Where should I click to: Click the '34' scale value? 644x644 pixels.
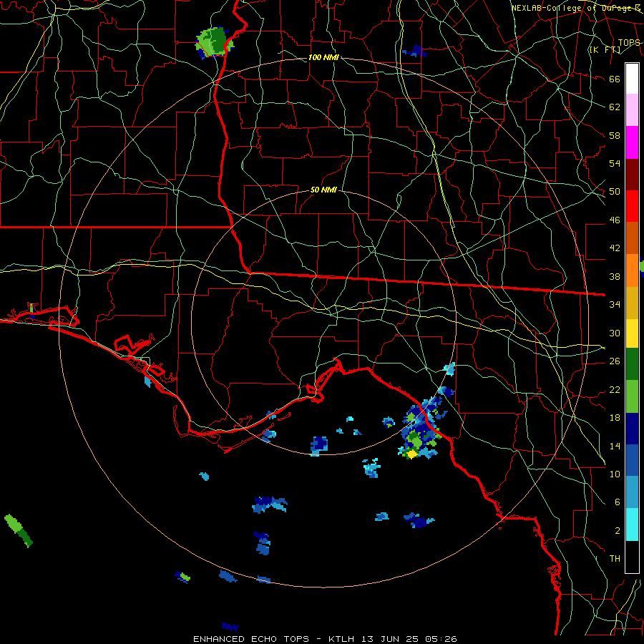615,305
